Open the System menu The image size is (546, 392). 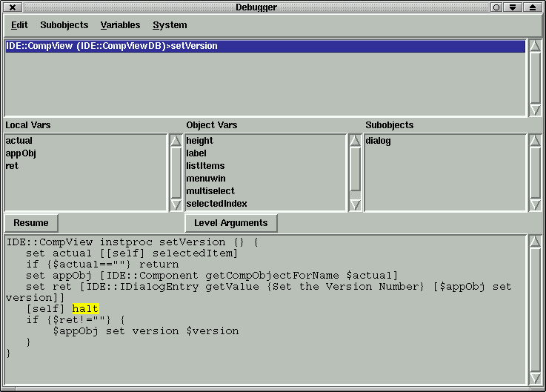coord(170,25)
